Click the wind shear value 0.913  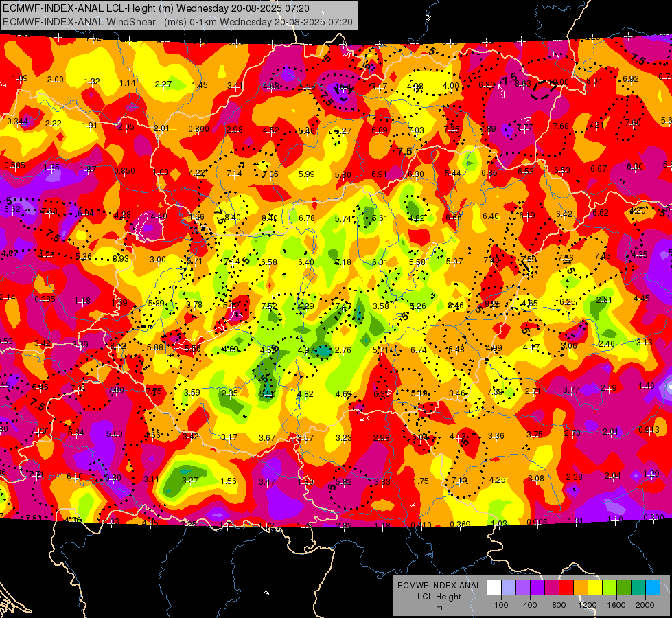point(649,430)
